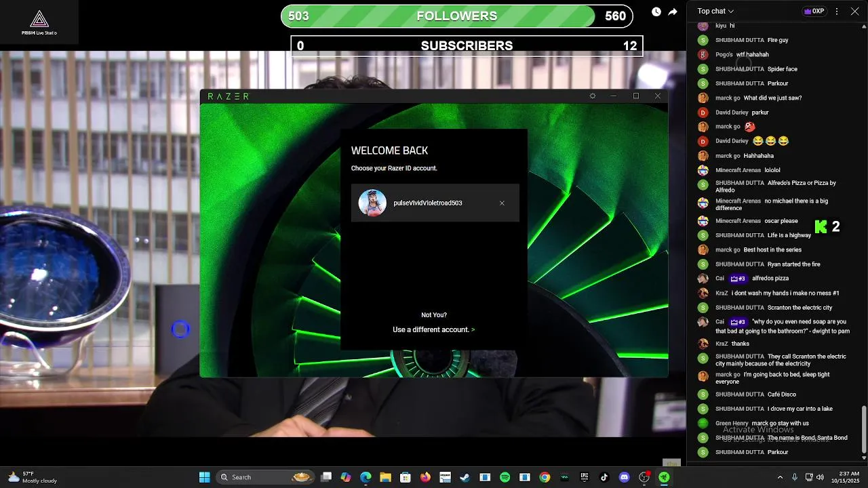Viewport: 868px width, 488px height.
Task: Open the Windows Start menu
Action: point(204,477)
